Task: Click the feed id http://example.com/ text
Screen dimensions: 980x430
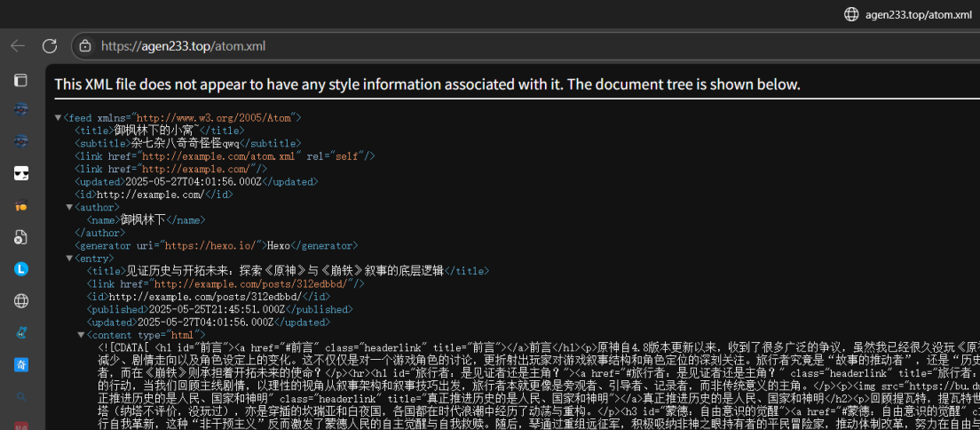Action: pyautogui.click(x=151, y=194)
